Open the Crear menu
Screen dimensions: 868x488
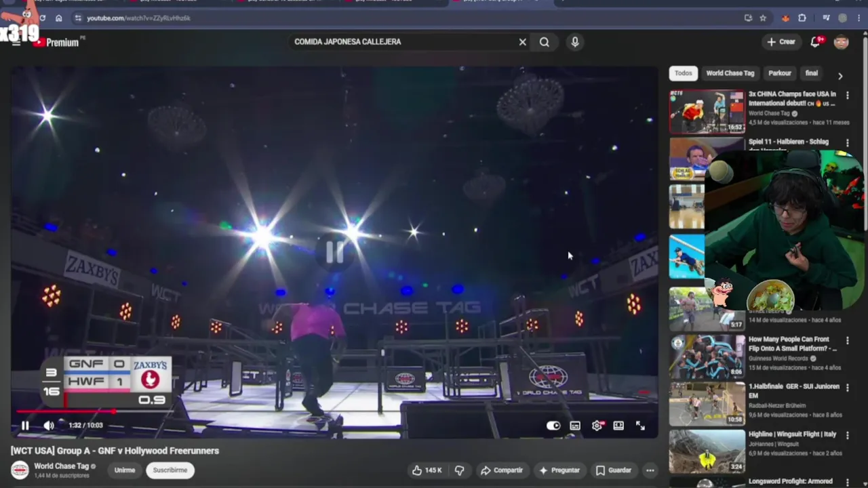coord(781,42)
